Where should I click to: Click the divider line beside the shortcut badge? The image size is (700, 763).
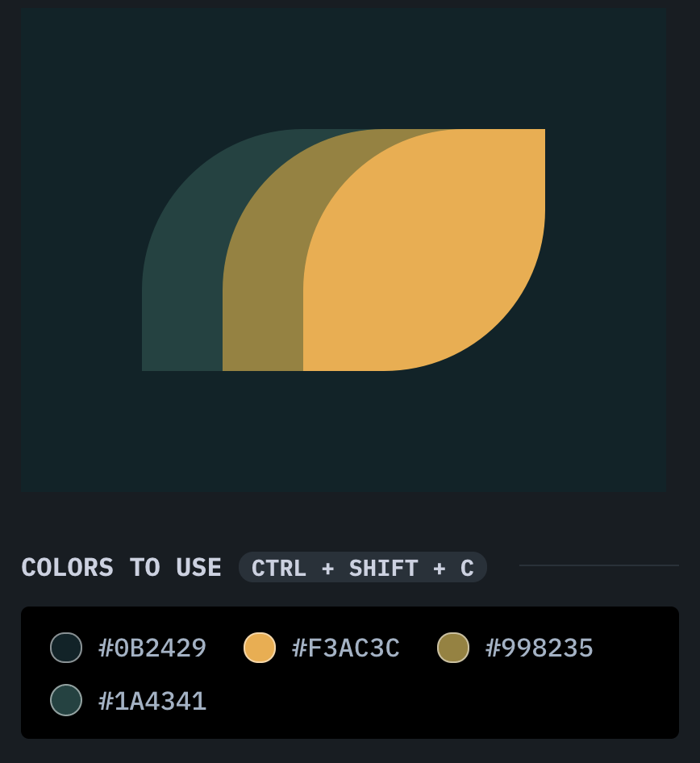[598, 565]
